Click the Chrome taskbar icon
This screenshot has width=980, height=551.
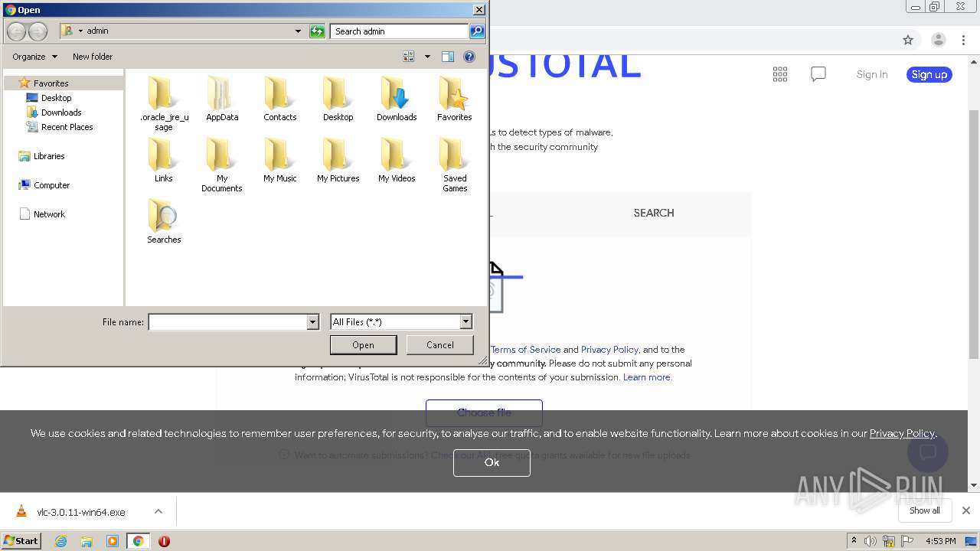[139, 541]
